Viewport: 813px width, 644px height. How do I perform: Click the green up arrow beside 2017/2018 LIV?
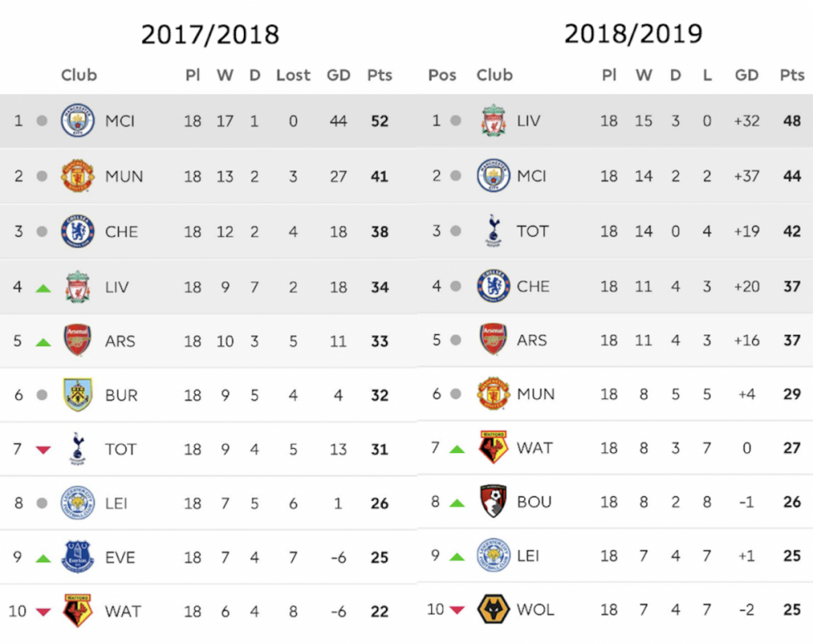pyautogui.click(x=43, y=289)
